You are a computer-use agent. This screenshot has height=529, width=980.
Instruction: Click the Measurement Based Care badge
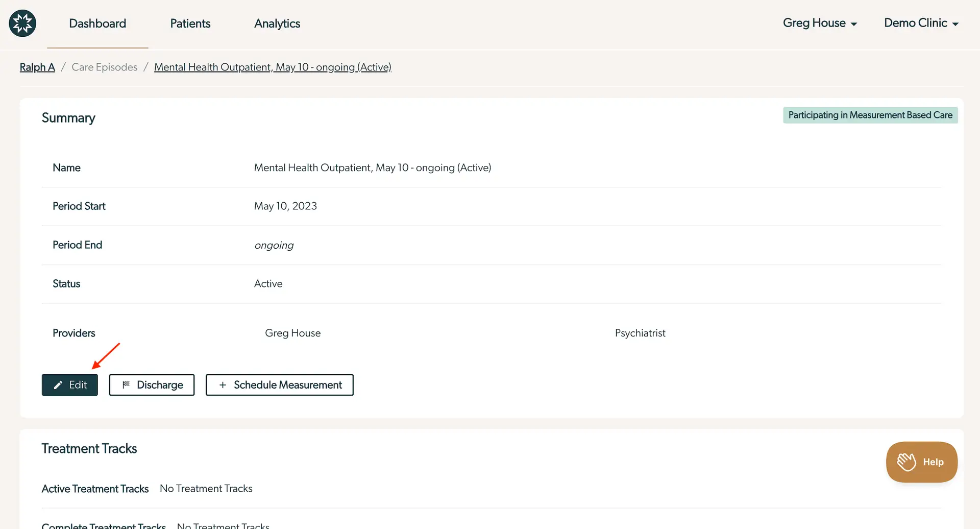tap(870, 115)
